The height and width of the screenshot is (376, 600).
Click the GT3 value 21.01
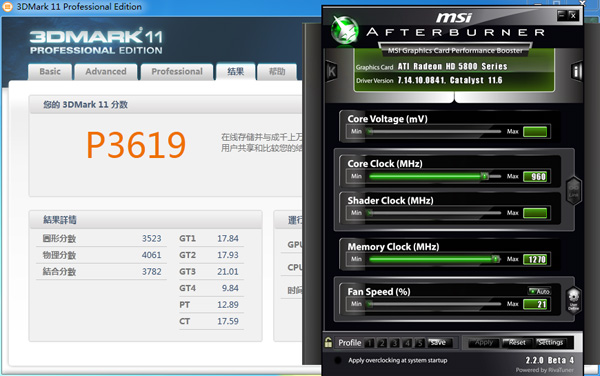pos(228,272)
